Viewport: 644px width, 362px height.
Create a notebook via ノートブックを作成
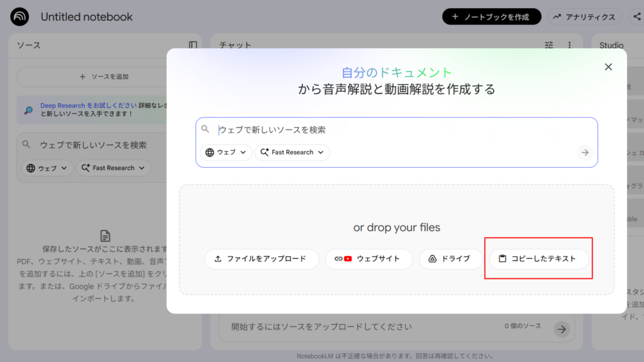(x=492, y=16)
